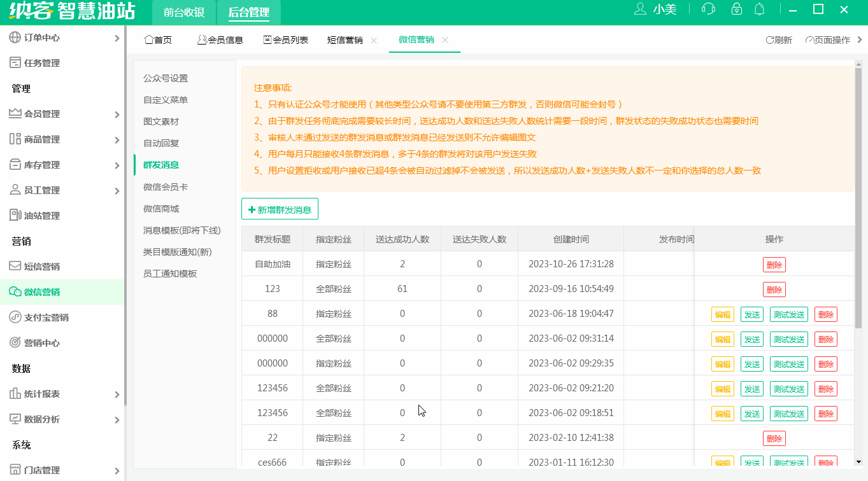This screenshot has height=481, width=868.
Task: Click the 刷新 refresh icon
Action: pyautogui.click(x=770, y=39)
